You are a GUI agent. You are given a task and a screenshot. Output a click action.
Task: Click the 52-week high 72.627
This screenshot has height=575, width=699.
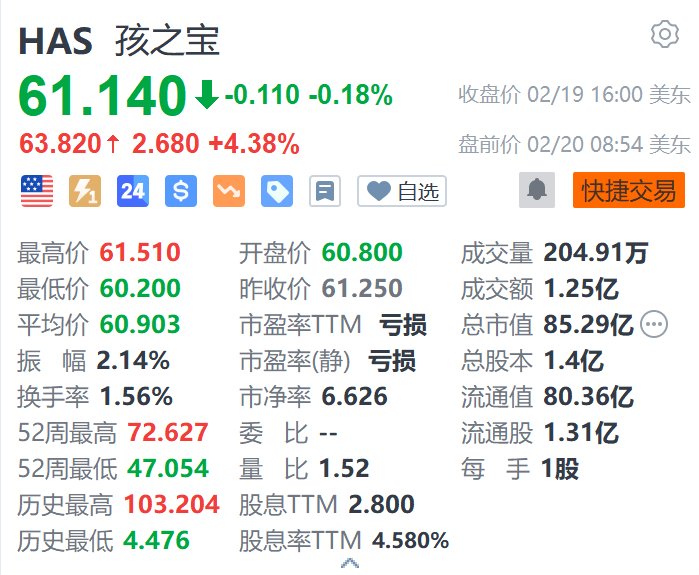click(168, 432)
